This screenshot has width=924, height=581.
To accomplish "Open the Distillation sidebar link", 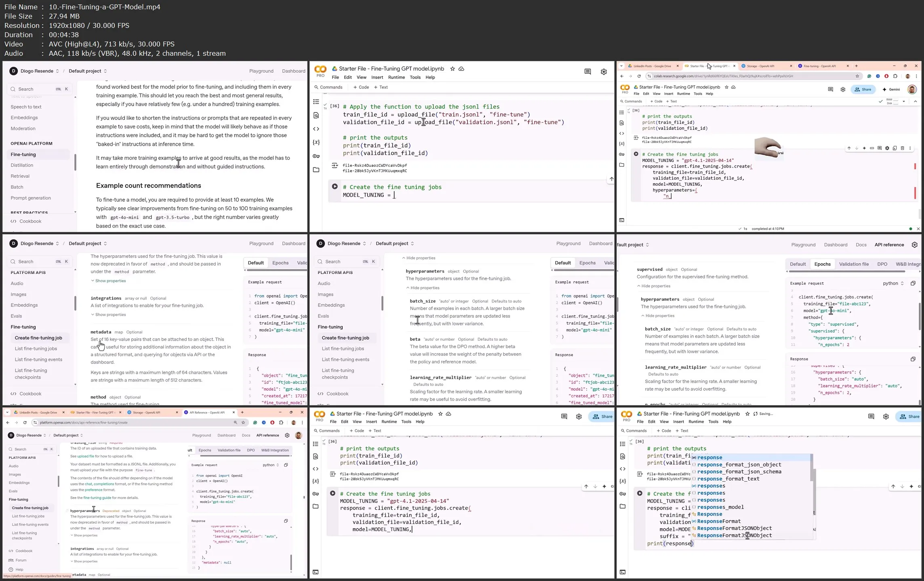I will [x=22, y=165].
